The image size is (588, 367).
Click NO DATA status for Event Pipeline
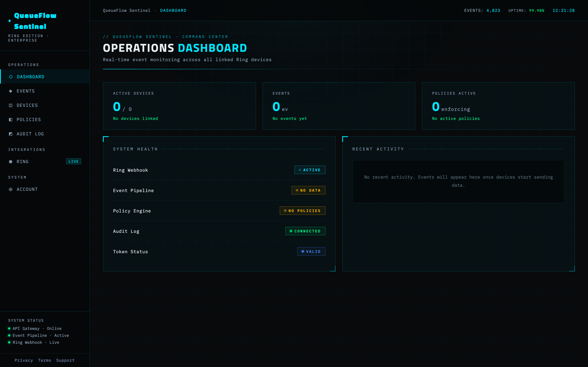coord(308,190)
